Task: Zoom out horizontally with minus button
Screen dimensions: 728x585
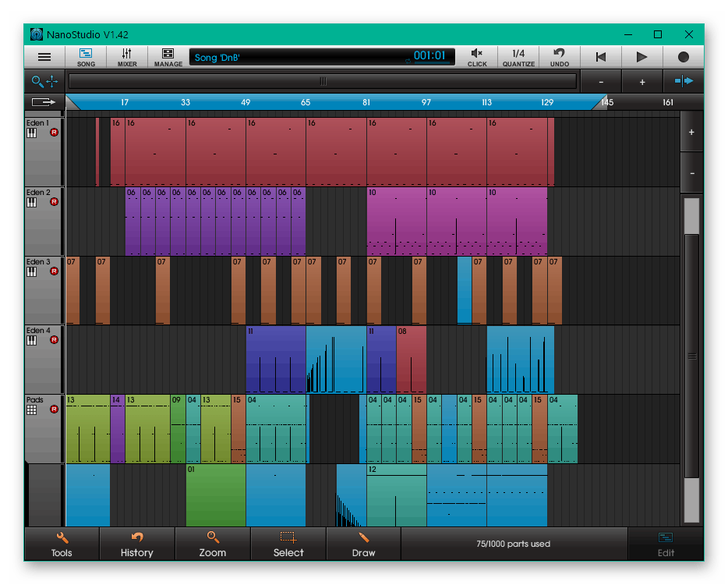Action: coord(601,82)
